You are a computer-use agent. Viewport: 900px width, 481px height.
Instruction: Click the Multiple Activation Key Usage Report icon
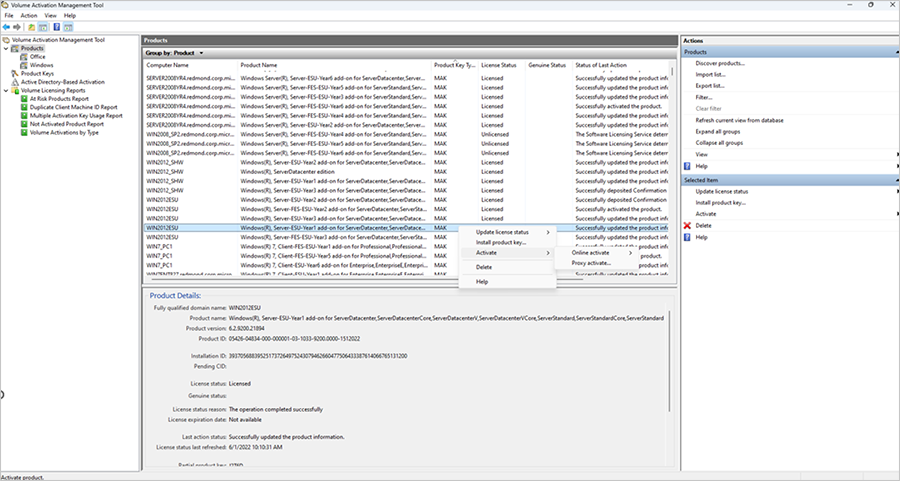point(24,115)
